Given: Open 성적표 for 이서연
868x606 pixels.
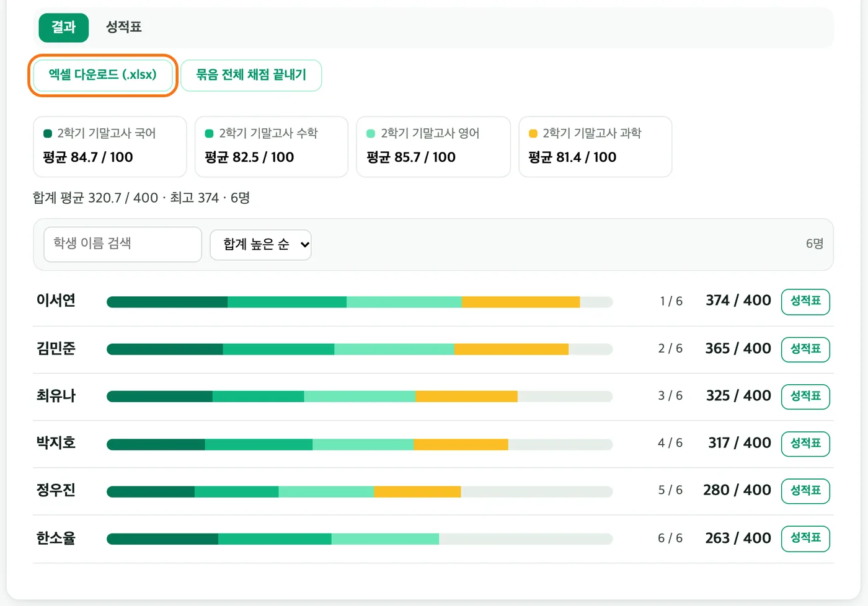Looking at the screenshot, I should point(805,302).
